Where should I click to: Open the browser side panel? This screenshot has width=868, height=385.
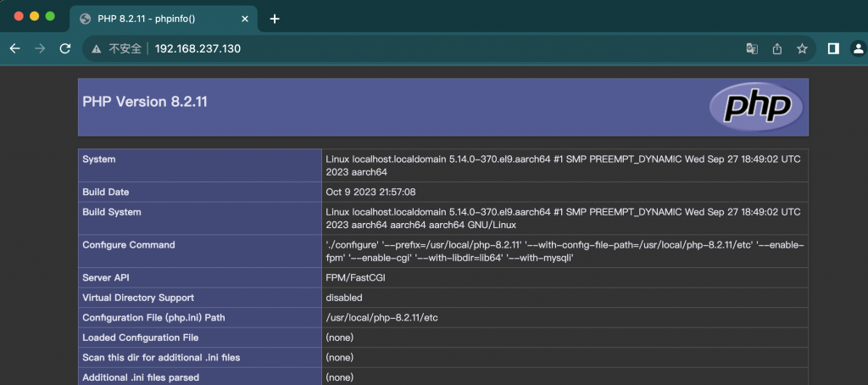click(x=833, y=49)
